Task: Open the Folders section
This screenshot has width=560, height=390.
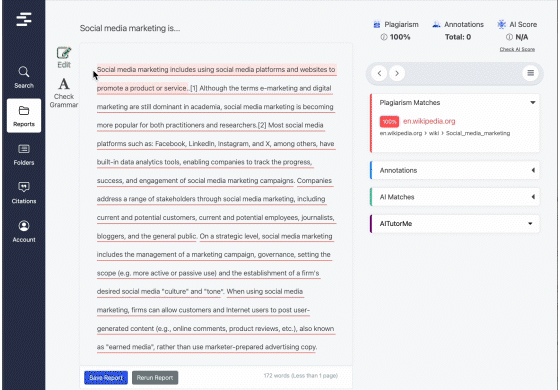Action: click(x=24, y=154)
